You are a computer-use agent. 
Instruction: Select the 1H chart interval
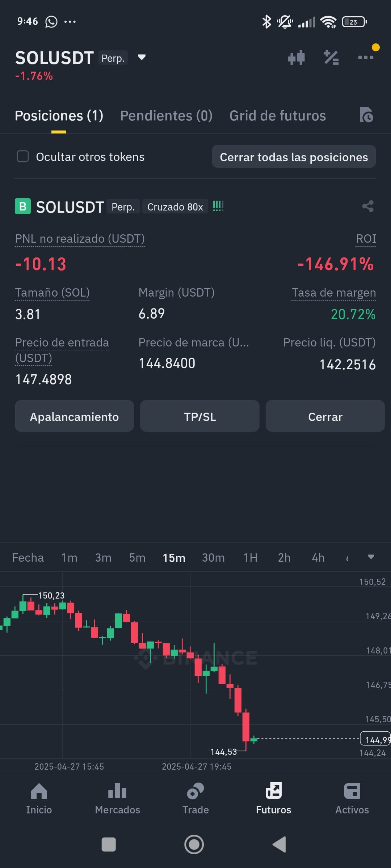tap(250, 558)
